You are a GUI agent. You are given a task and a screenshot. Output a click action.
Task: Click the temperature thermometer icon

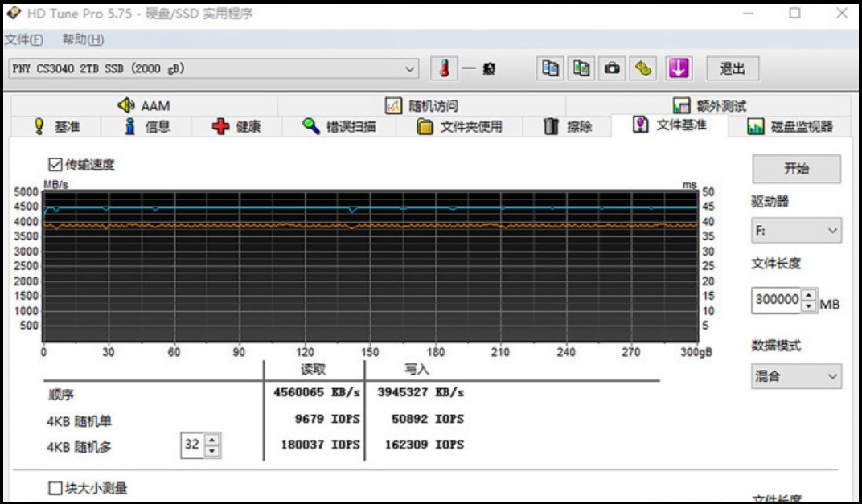(x=443, y=69)
